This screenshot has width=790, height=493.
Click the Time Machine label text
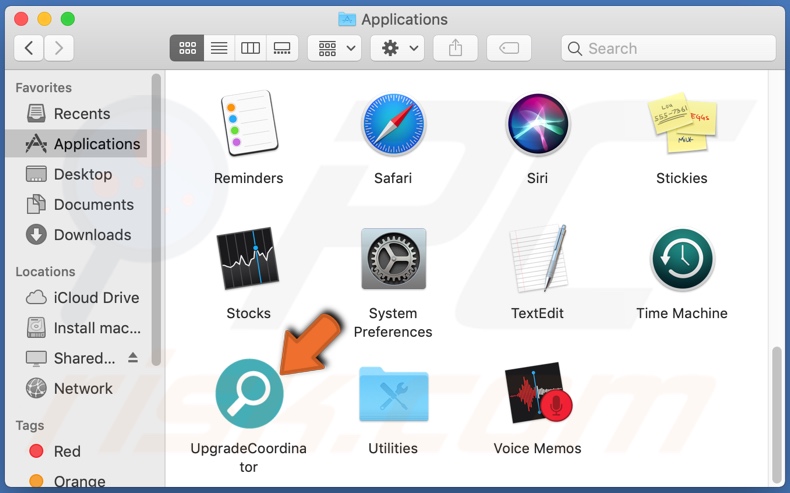click(682, 313)
